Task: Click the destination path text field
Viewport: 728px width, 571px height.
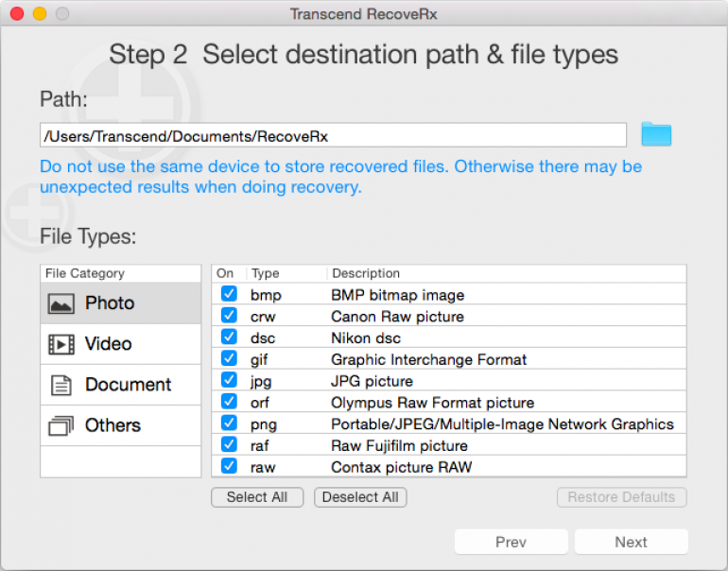Action: click(333, 136)
